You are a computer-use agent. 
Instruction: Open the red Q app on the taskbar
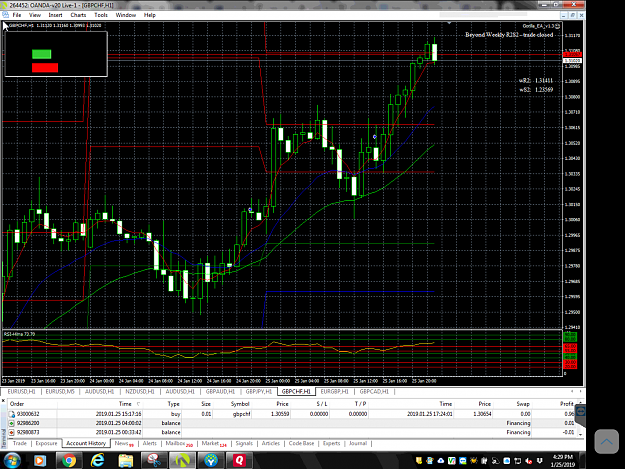click(x=239, y=461)
